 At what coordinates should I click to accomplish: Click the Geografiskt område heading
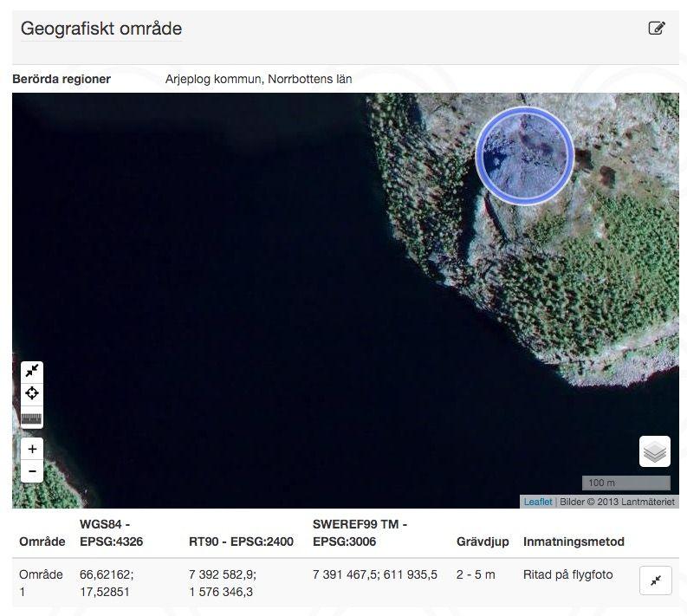coord(101,29)
